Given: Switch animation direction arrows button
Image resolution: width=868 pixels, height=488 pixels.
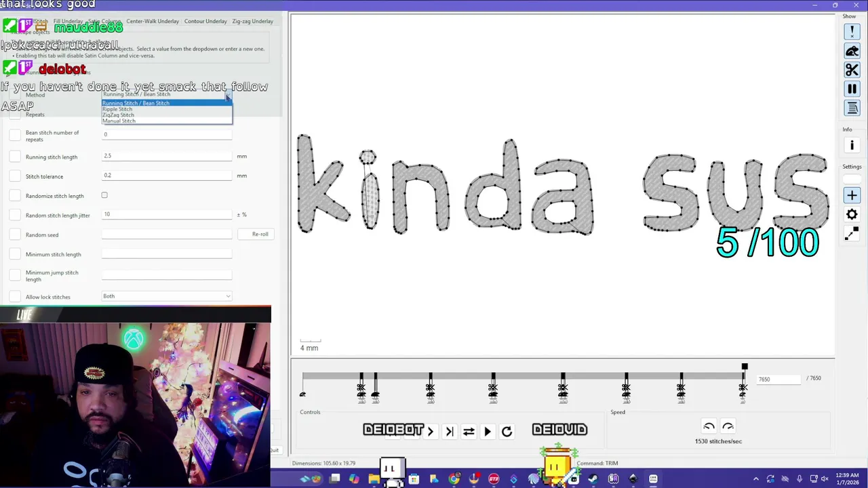Looking at the screenshot, I should tap(469, 431).
